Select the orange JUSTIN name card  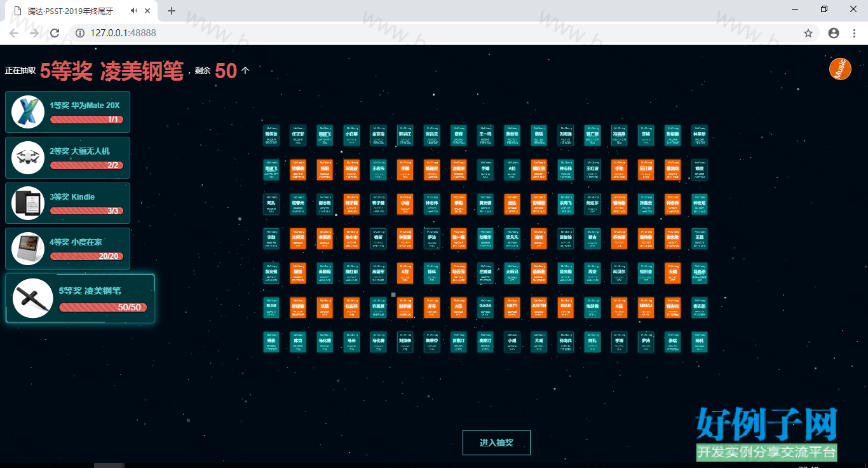click(539, 307)
